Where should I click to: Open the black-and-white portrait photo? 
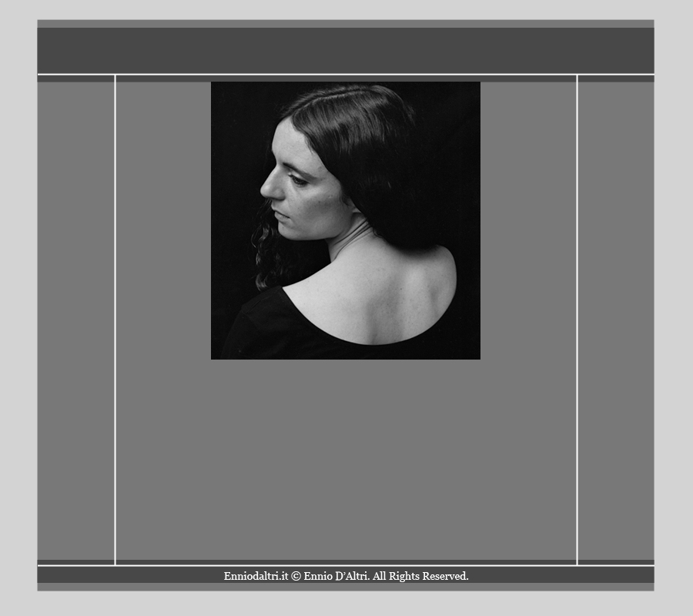click(x=346, y=220)
